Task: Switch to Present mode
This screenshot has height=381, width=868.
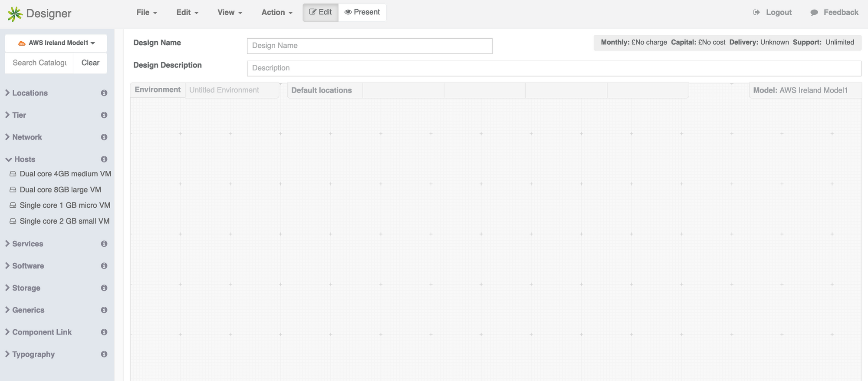Action: (x=362, y=12)
